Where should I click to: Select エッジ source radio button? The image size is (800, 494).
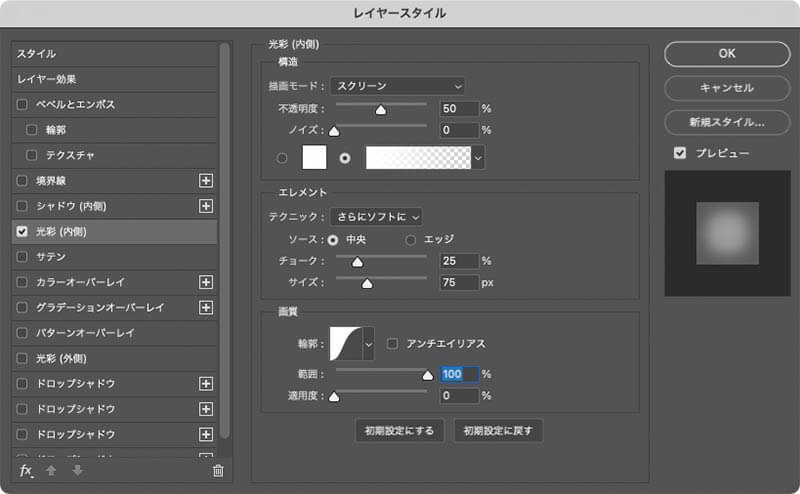[410, 240]
